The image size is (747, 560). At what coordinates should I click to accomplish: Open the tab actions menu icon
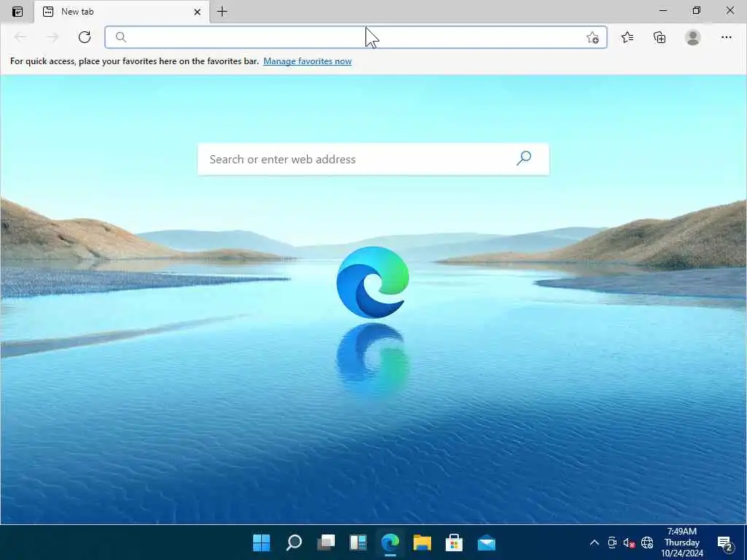18,12
